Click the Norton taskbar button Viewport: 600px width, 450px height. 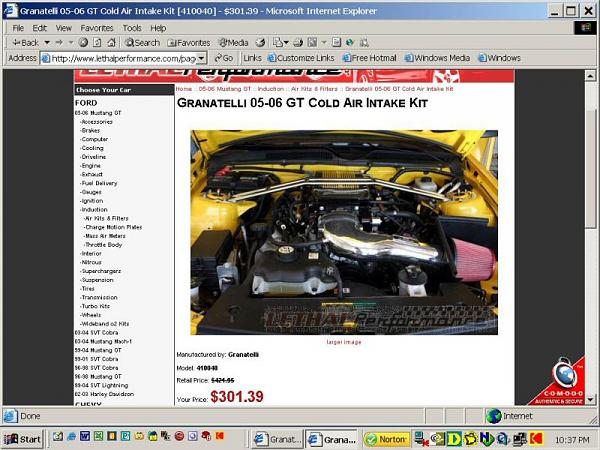(387, 440)
